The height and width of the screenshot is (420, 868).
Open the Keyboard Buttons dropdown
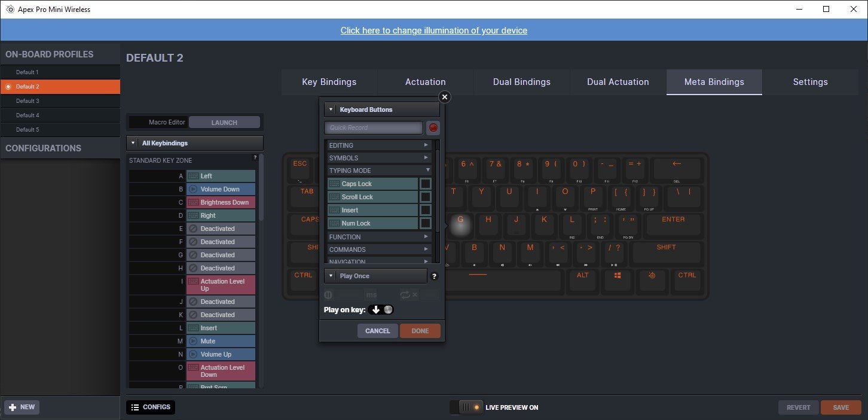[x=381, y=109]
